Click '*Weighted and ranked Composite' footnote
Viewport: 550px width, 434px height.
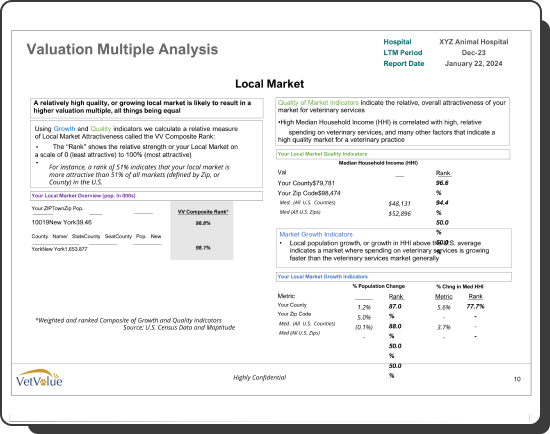128,320
